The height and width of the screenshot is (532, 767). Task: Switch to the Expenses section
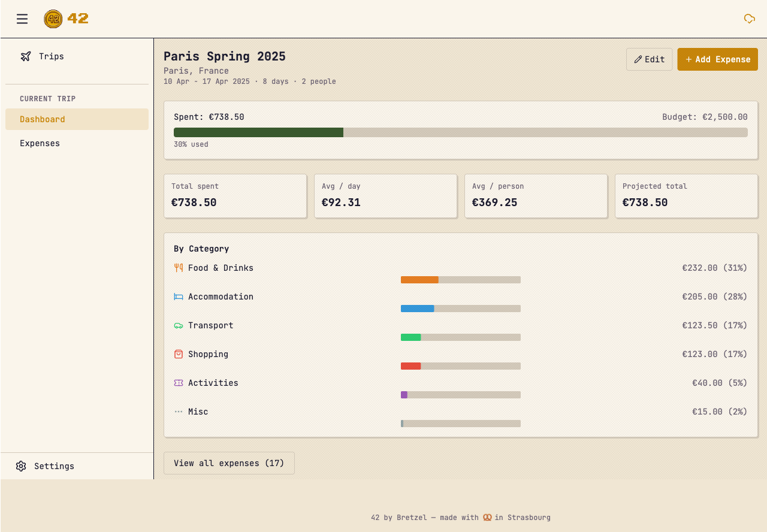[x=40, y=143]
